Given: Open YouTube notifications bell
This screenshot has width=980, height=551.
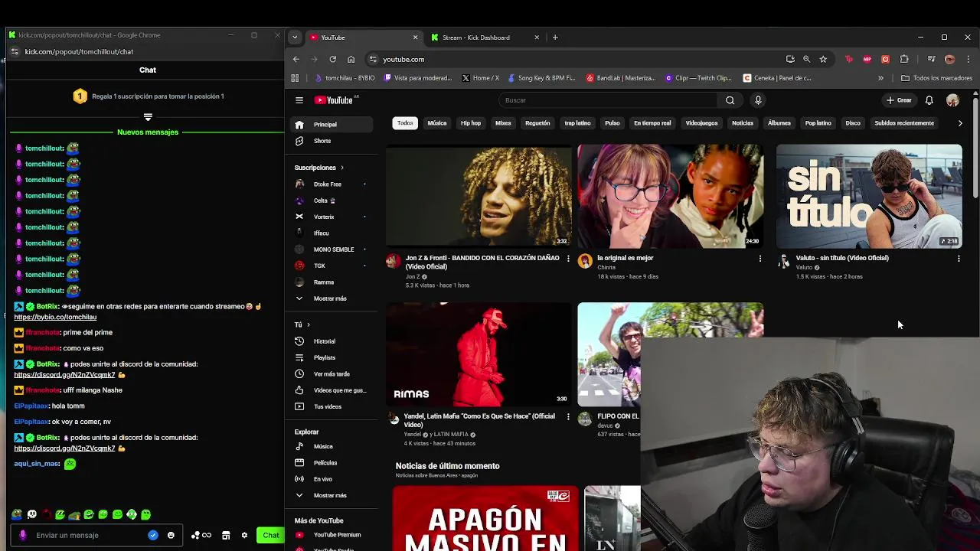Looking at the screenshot, I should (929, 100).
